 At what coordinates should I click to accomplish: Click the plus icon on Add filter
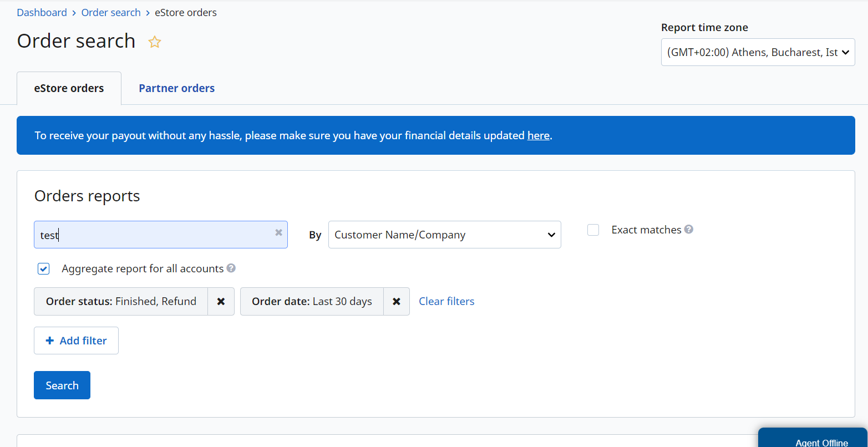(50, 340)
